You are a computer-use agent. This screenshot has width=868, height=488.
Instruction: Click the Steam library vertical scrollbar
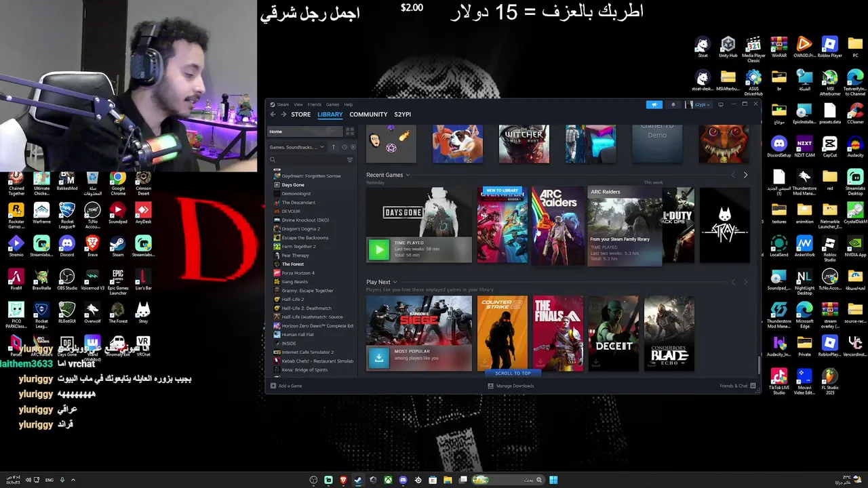tap(759, 365)
